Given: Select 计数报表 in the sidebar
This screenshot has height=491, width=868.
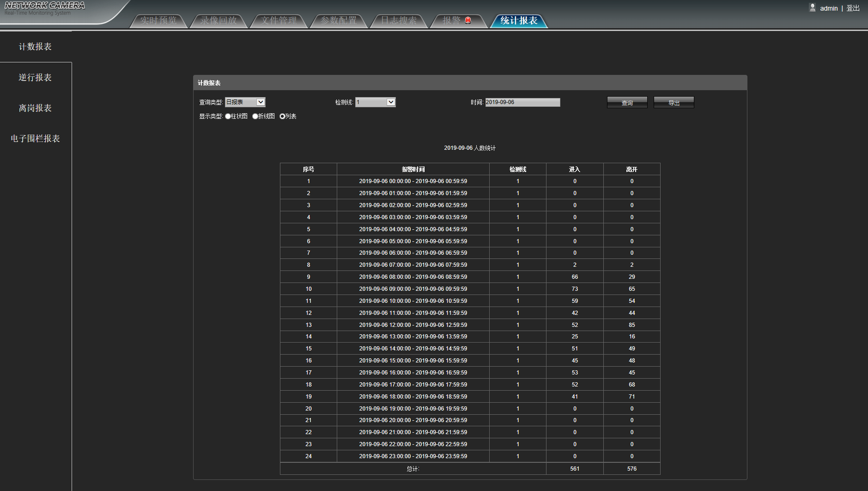Looking at the screenshot, I should tap(36, 47).
